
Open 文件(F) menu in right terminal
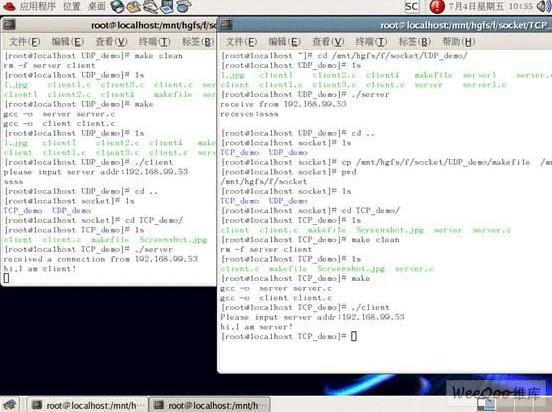[x=241, y=42]
